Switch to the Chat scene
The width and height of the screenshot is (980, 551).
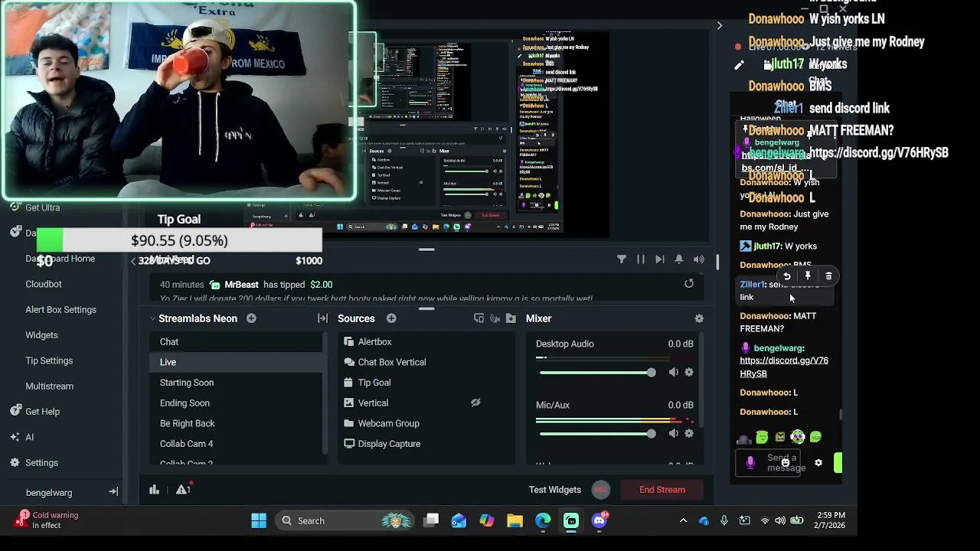(236, 342)
